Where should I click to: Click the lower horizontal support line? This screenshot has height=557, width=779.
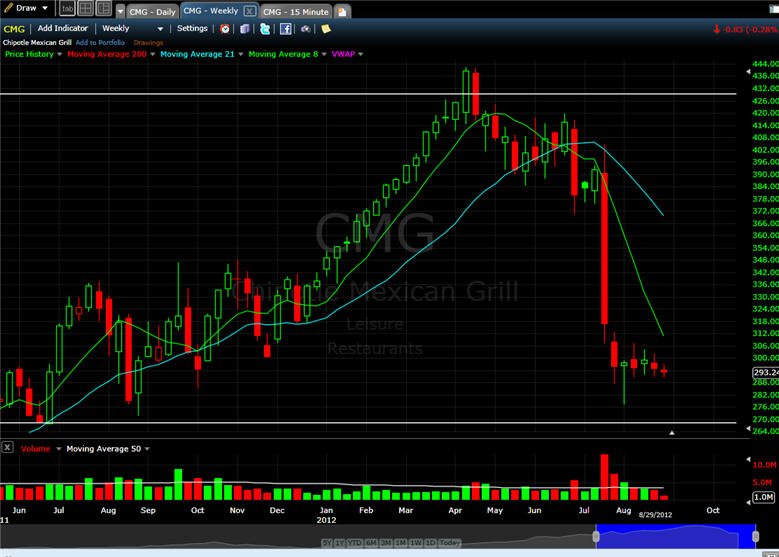(368, 423)
